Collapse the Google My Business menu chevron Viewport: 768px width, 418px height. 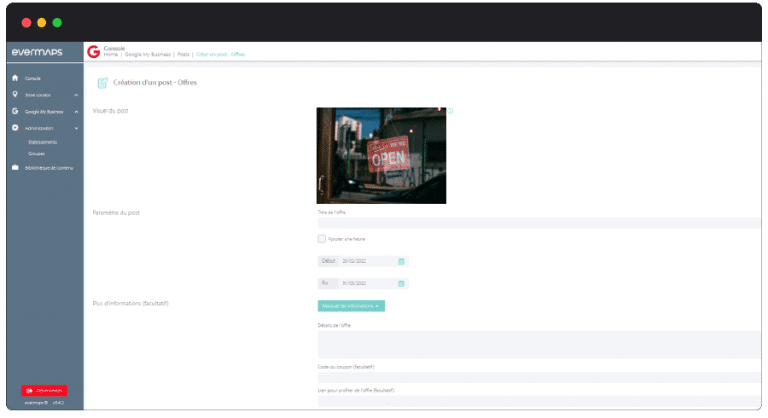point(76,112)
